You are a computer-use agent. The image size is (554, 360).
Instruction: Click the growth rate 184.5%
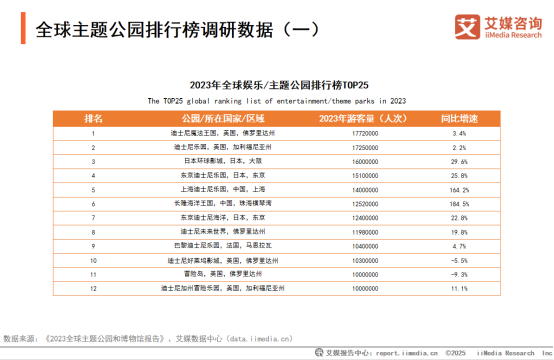pos(459,204)
